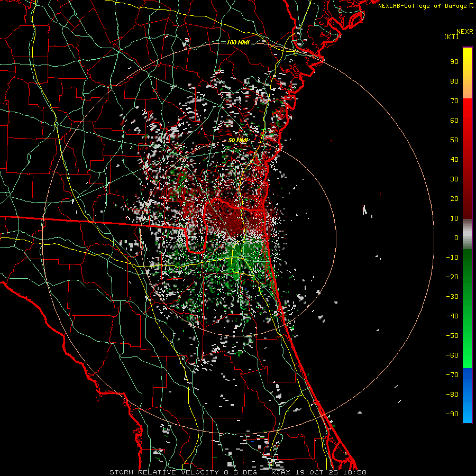Click the -50 value on the velocity scale
Image resolution: width=476 pixels, height=476 pixels.
click(x=452, y=336)
